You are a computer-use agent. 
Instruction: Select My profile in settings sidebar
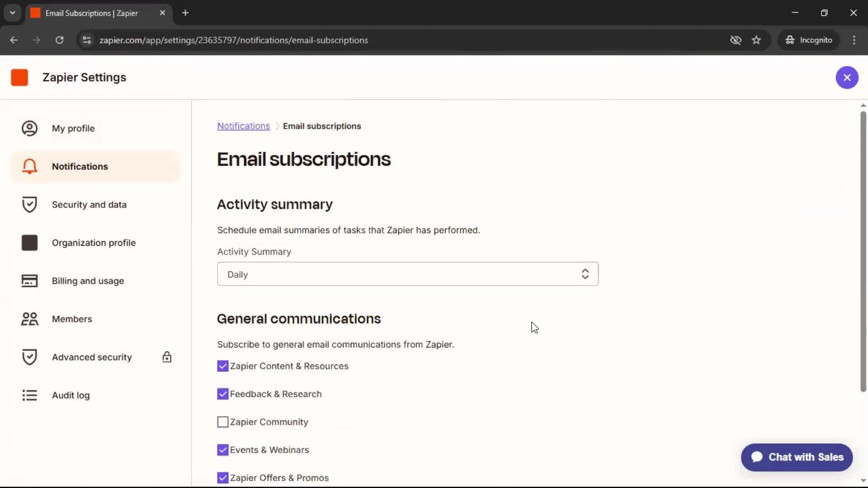point(95,128)
